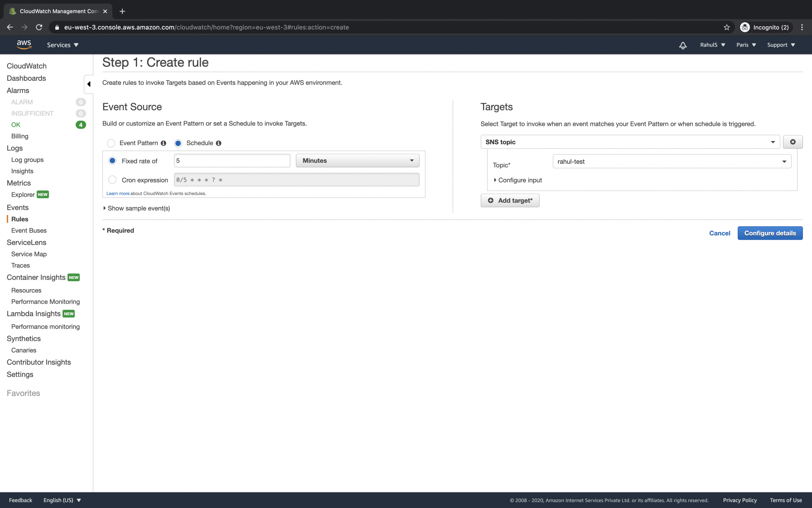The width and height of the screenshot is (812, 508).
Task: Open Traces in sidebar
Action: [21, 265]
